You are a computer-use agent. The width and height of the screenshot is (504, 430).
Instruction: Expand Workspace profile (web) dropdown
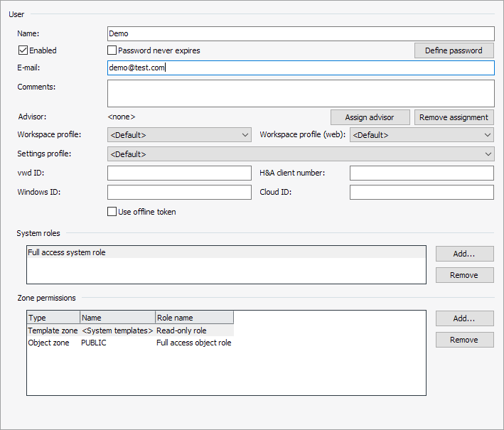point(422,135)
